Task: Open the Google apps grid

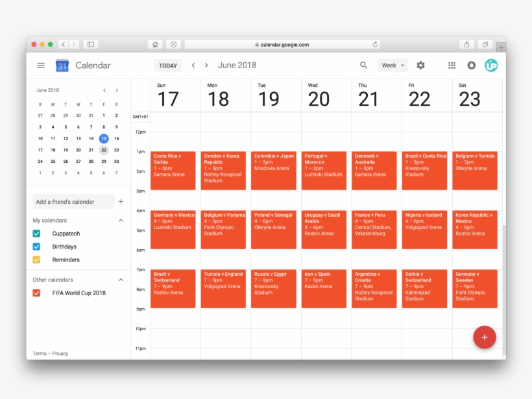Action: pyautogui.click(x=452, y=65)
